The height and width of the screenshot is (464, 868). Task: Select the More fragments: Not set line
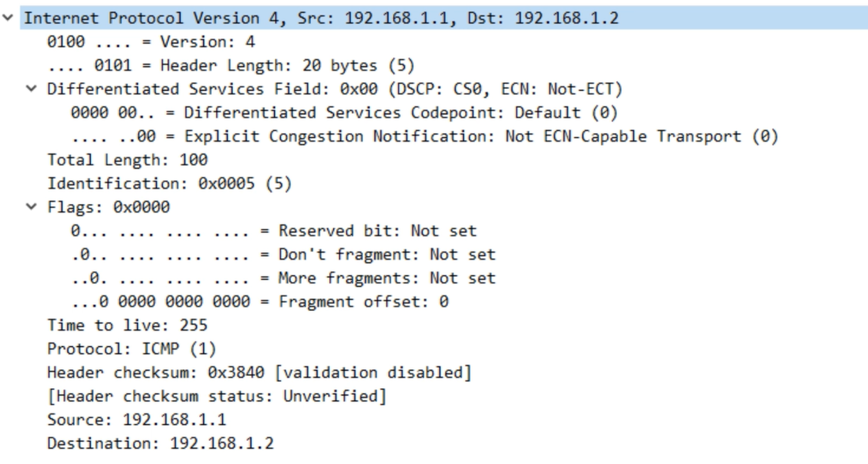(283, 278)
